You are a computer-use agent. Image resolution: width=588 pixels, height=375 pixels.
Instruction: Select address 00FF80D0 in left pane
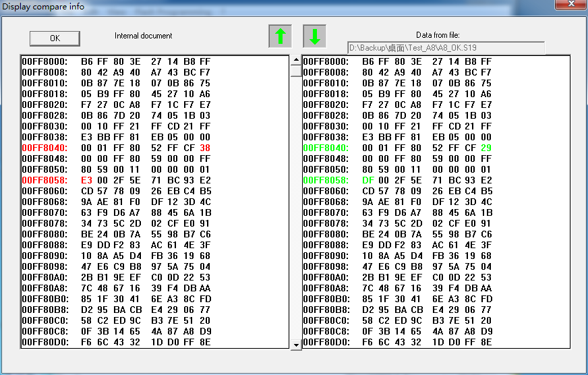pos(45,343)
